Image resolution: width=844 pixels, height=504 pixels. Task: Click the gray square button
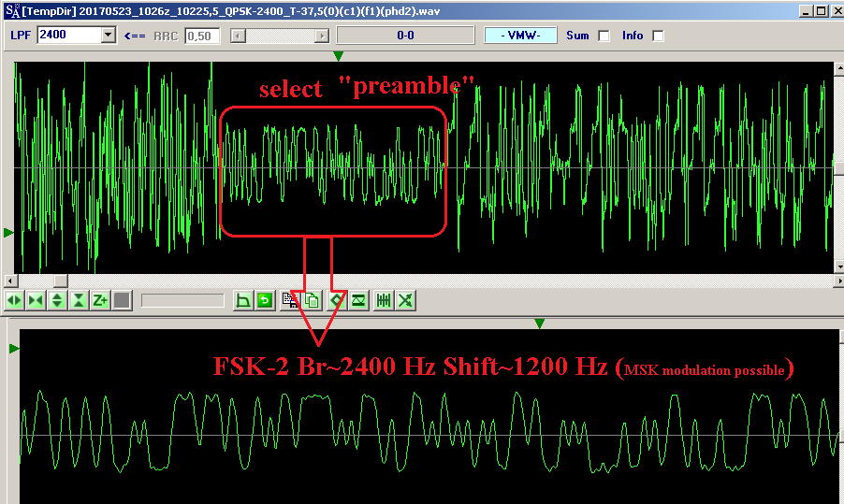(123, 300)
